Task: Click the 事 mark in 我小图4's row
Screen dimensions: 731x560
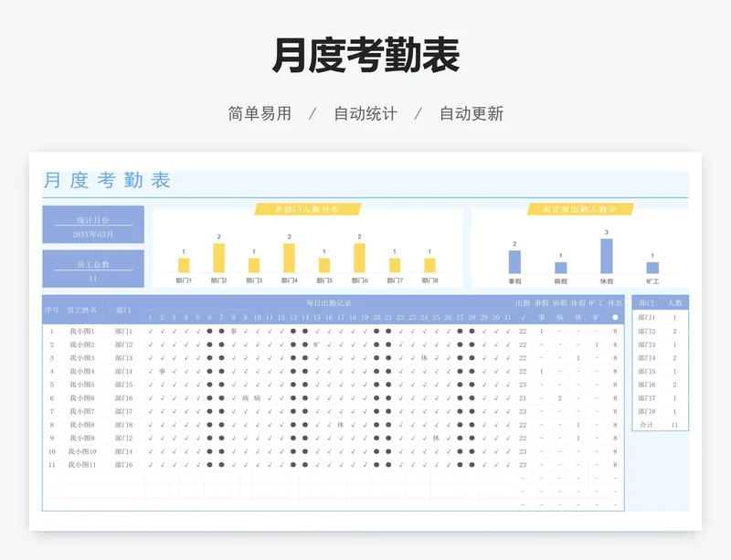Action: coord(163,371)
